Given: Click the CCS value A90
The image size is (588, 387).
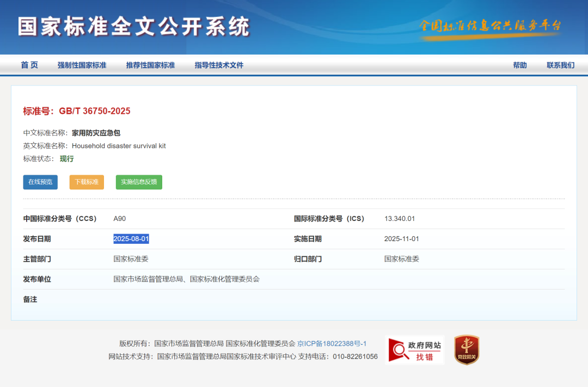Looking at the screenshot, I should click(x=120, y=219).
